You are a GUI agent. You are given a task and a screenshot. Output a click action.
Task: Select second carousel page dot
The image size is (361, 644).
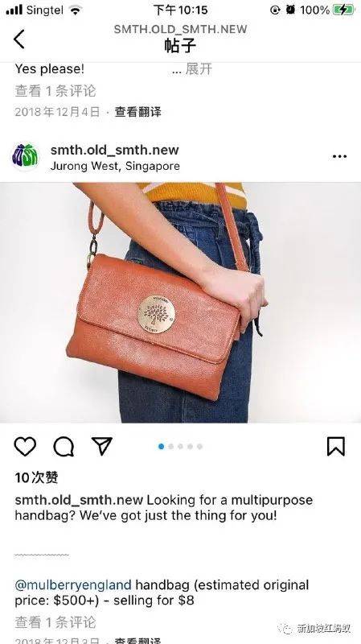[x=170, y=447]
